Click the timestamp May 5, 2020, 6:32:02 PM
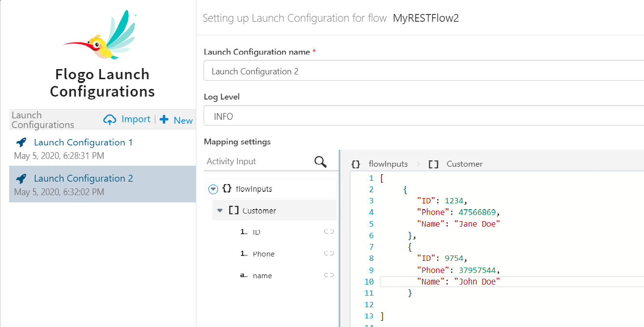The height and width of the screenshot is (327, 644). 59,192
